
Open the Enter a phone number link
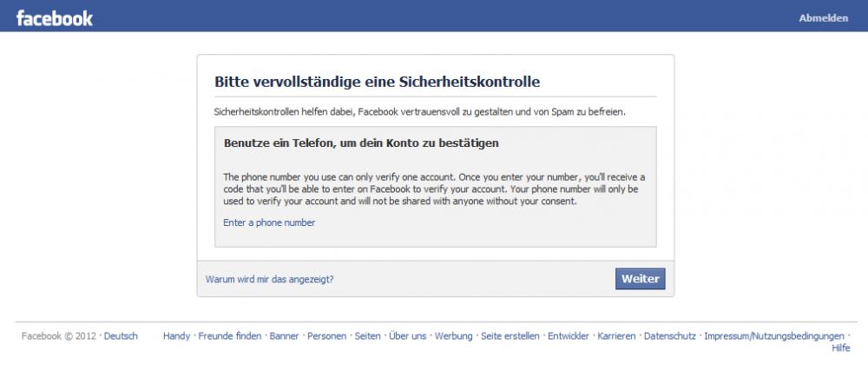[x=269, y=223]
